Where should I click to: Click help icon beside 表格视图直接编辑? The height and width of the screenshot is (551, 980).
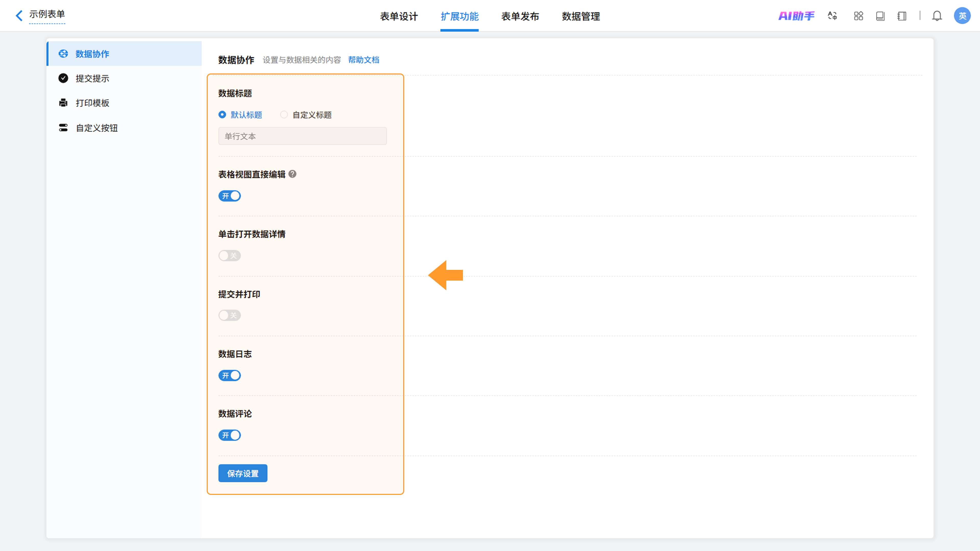point(292,174)
